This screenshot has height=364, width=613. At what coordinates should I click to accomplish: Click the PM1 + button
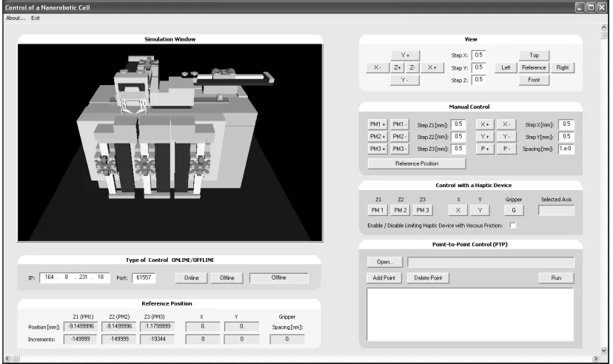coord(378,124)
